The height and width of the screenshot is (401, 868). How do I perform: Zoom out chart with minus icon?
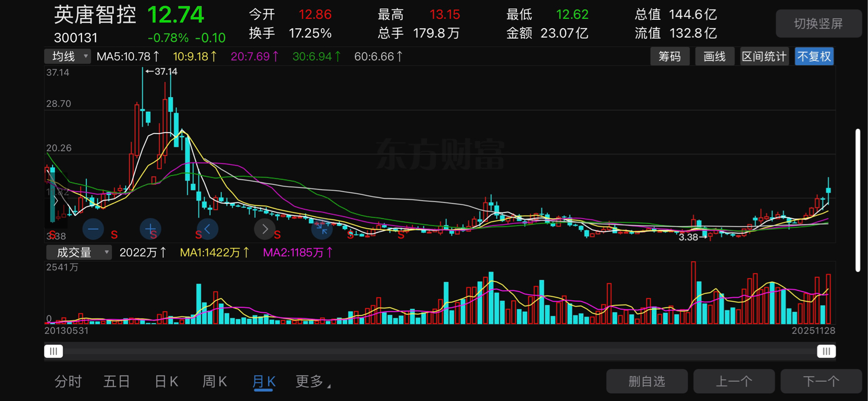coord(93,229)
